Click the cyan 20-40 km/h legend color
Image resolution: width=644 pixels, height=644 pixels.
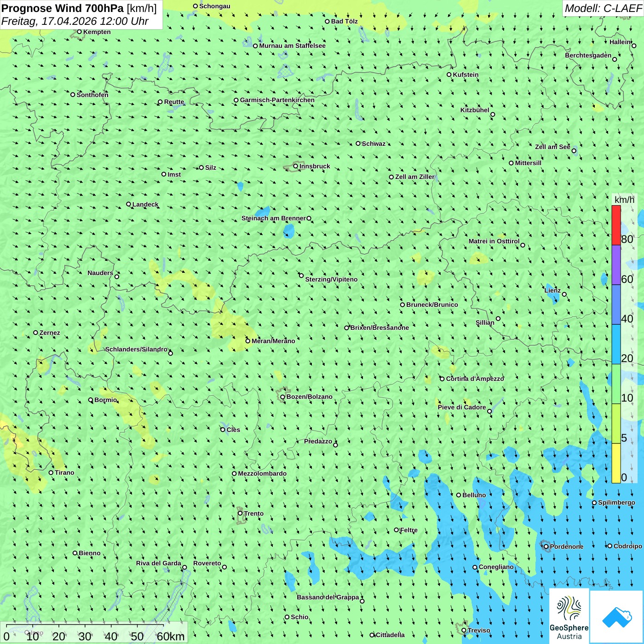pyautogui.click(x=616, y=345)
